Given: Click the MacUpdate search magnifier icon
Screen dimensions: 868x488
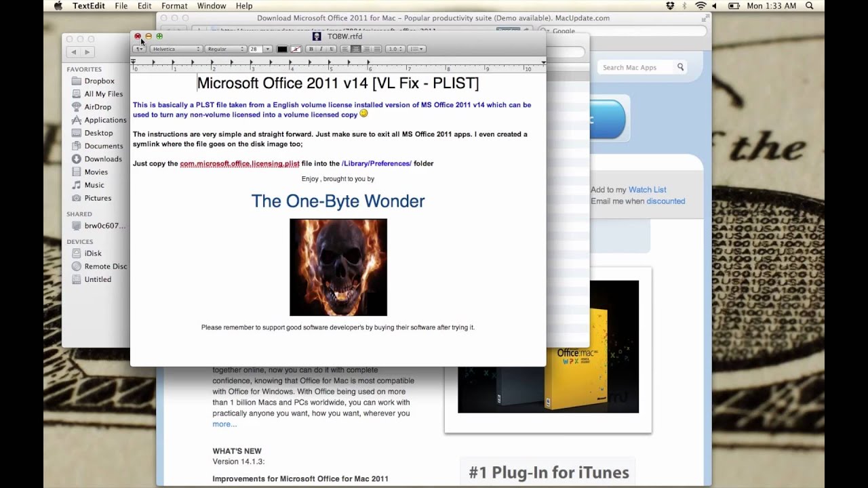Looking at the screenshot, I should (680, 66).
